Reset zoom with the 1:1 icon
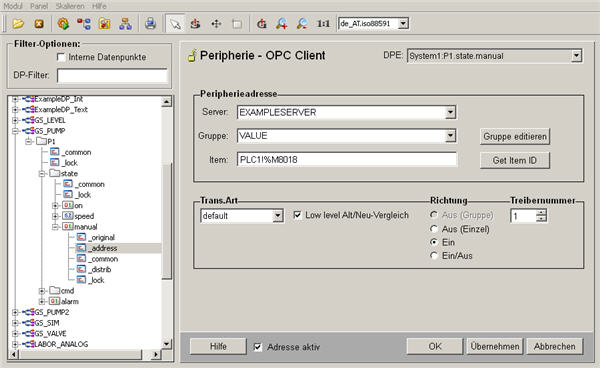The height and width of the screenshot is (368, 600). click(x=323, y=24)
